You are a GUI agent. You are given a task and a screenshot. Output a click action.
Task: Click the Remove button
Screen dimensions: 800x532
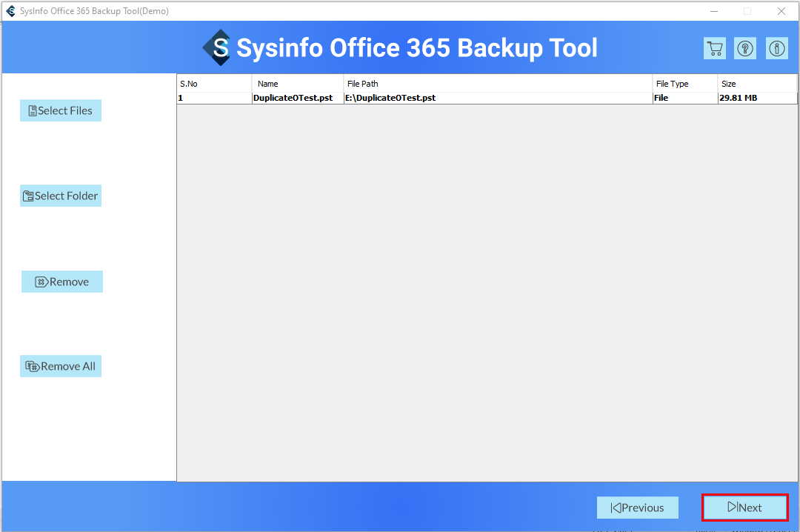point(62,282)
